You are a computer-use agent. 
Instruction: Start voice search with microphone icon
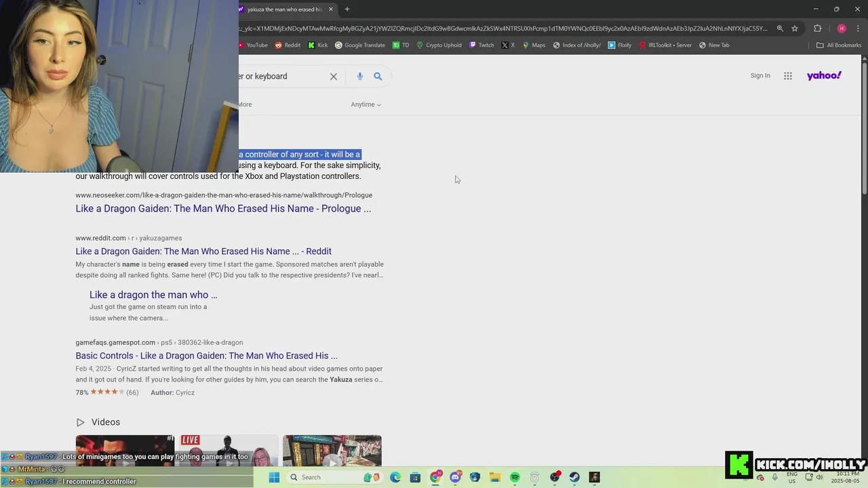pyautogui.click(x=359, y=77)
